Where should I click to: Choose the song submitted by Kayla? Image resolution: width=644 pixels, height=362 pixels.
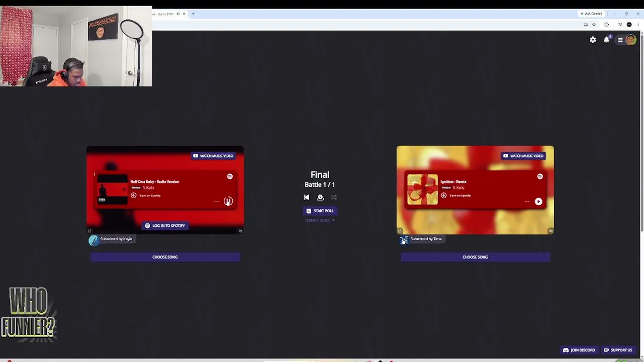click(165, 257)
